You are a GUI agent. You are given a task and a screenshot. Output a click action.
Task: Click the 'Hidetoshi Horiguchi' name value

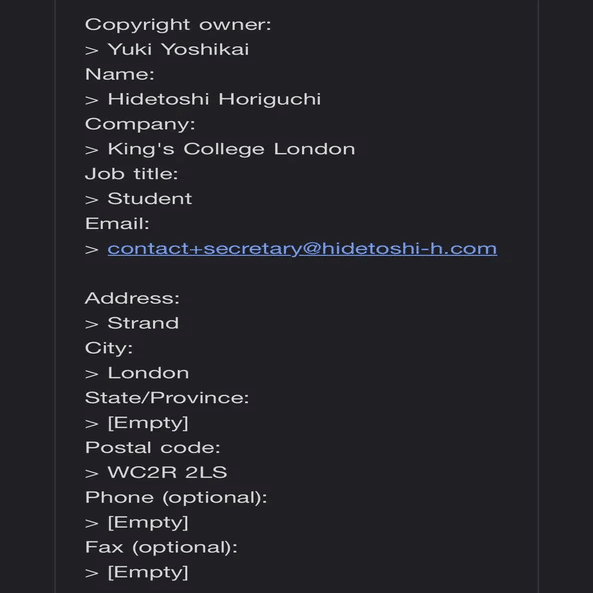(x=214, y=99)
